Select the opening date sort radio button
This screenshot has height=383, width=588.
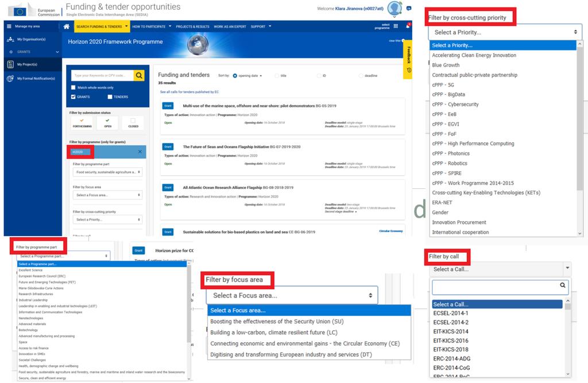pos(235,76)
